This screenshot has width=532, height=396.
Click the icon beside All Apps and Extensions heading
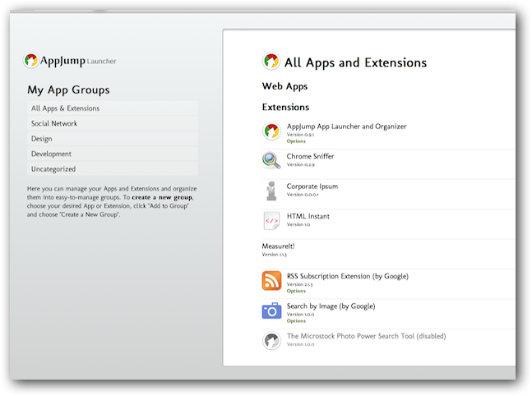271,62
